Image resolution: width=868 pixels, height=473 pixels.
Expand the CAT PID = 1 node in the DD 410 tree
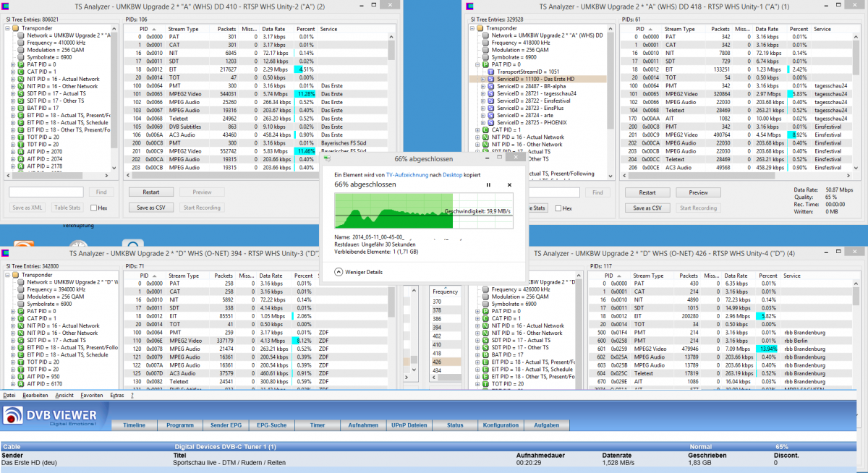click(x=13, y=72)
